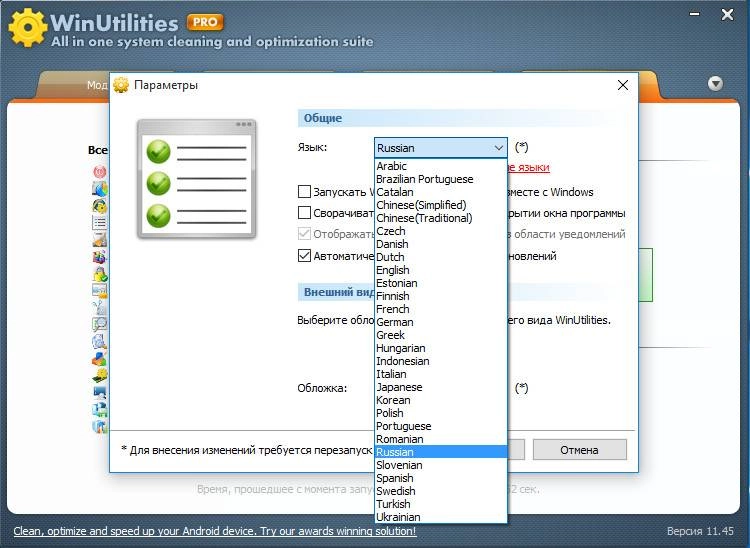Open the colored cubes module icon
Viewport: 750px width, 548px height.
(99, 257)
